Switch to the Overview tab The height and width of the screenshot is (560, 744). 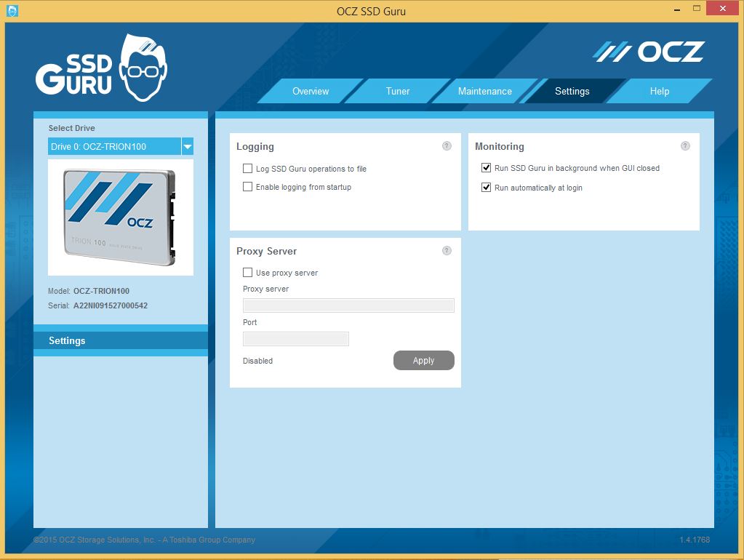click(x=311, y=91)
